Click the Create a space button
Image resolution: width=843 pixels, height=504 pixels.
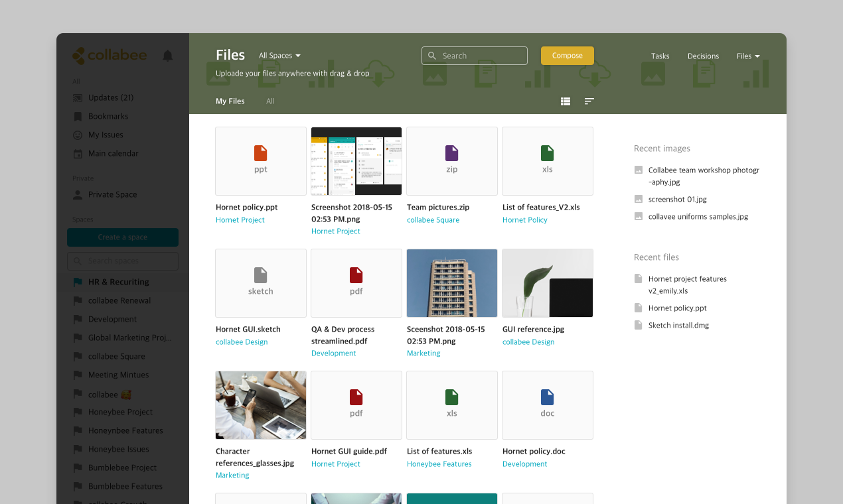point(123,237)
